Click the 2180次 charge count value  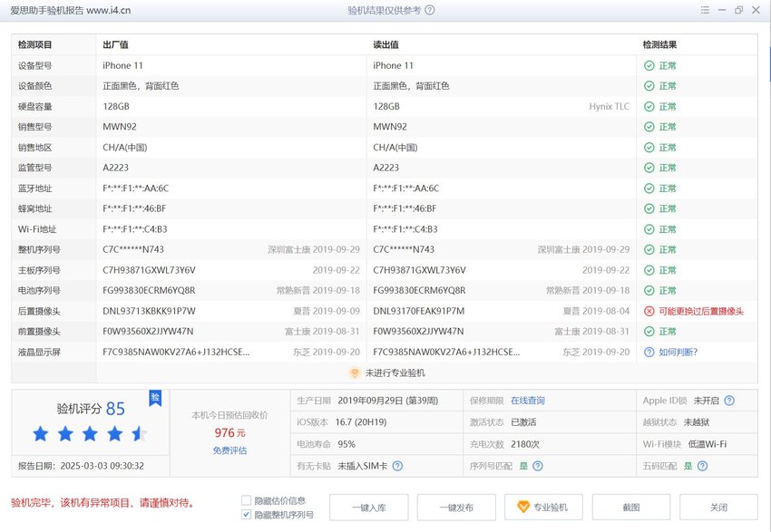525,444
